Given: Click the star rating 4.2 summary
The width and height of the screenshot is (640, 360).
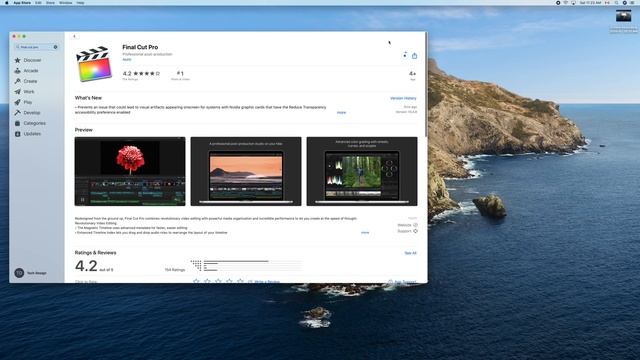Looking at the screenshot, I should [x=141, y=75].
